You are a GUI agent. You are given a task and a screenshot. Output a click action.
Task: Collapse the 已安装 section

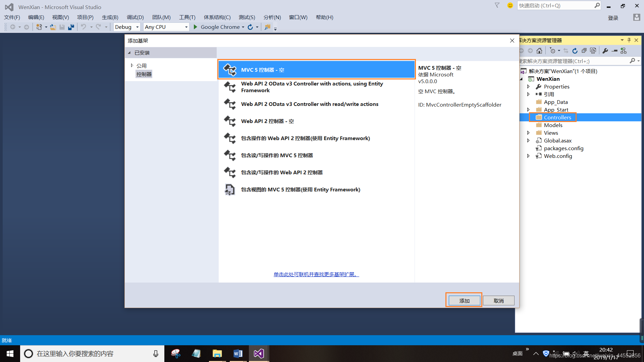point(129,53)
